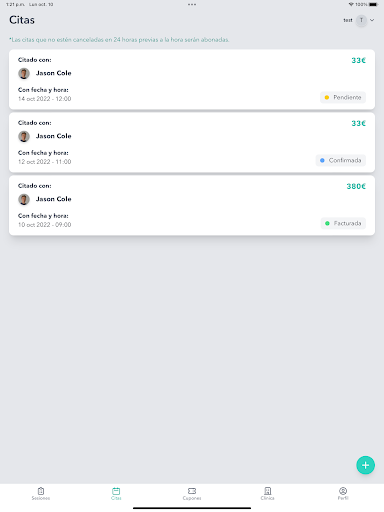Viewport: 384px width, 512px height.
Task: Tap Jason Cole's photo in Facturada appointment
Action: pyautogui.click(x=24, y=199)
